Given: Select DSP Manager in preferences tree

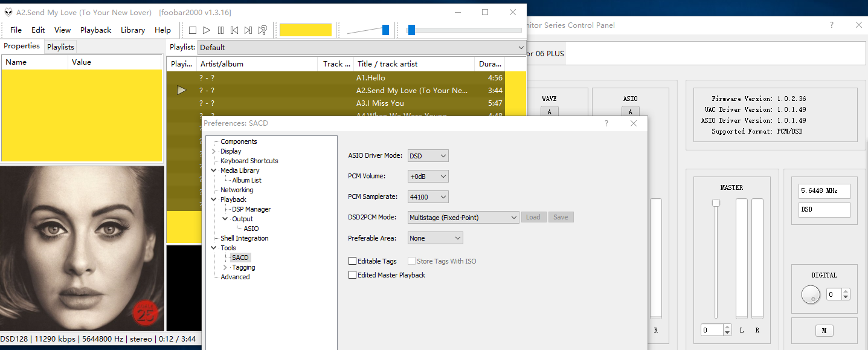Looking at the screenshot, I should coord(251,209).
